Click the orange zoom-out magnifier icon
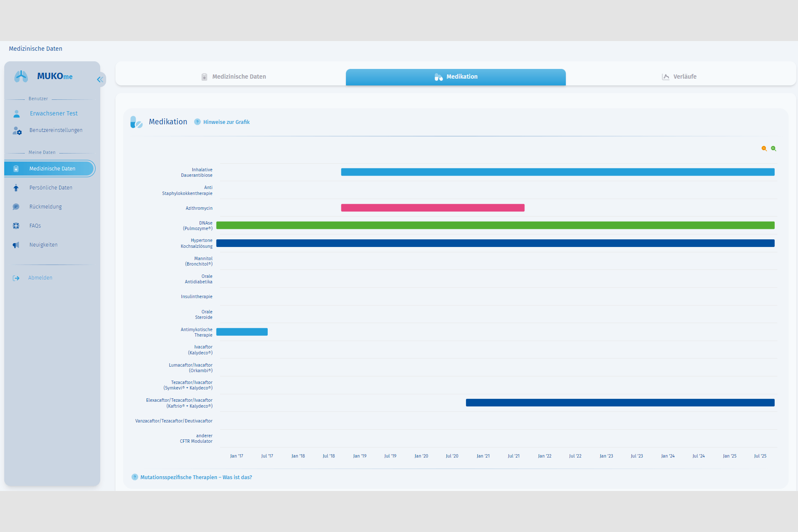Screen dimensions: 798x532 764,148
